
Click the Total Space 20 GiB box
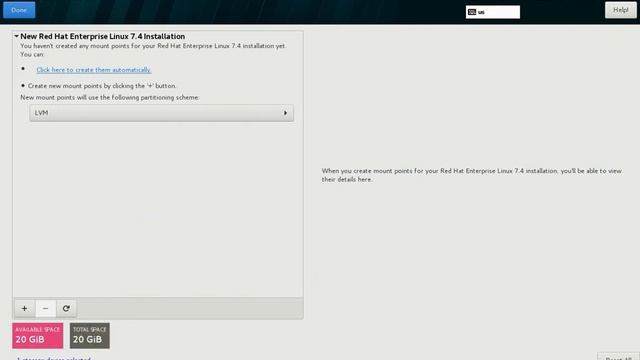point(89,336)
